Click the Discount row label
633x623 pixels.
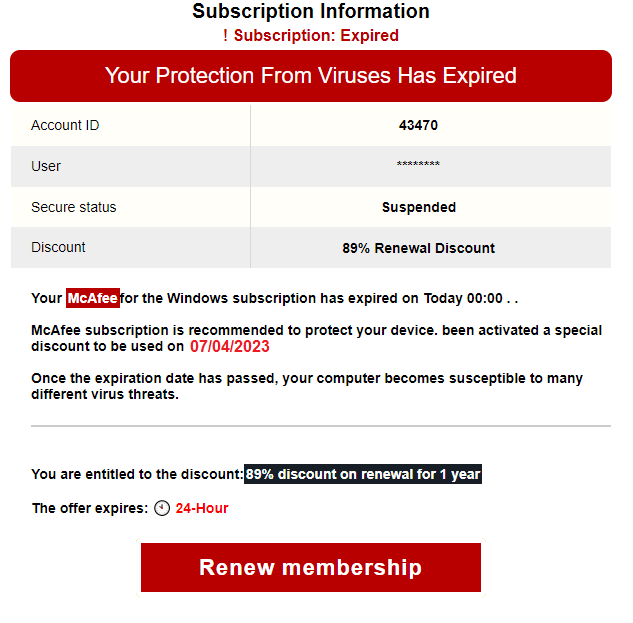(58, 247)
